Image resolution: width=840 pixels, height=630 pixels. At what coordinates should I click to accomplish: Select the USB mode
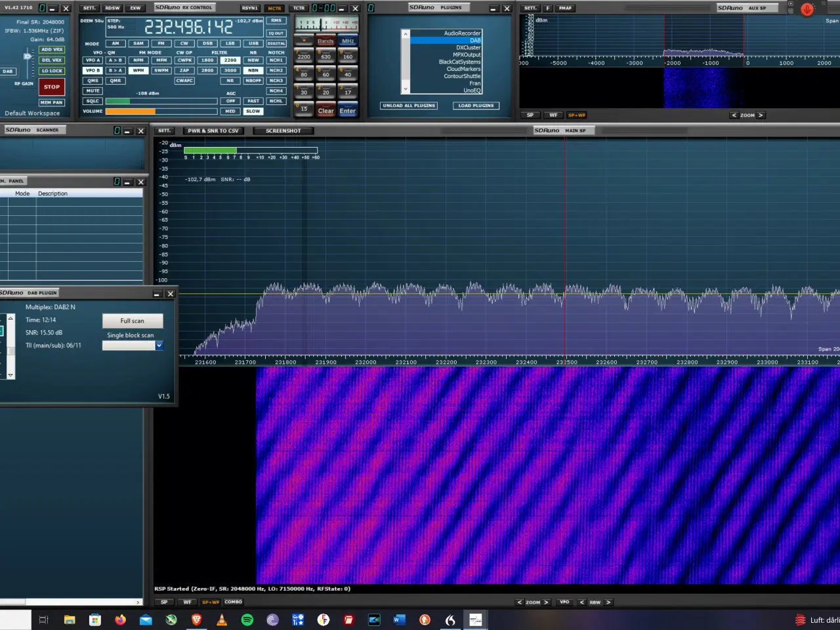(x=253, y=43)
